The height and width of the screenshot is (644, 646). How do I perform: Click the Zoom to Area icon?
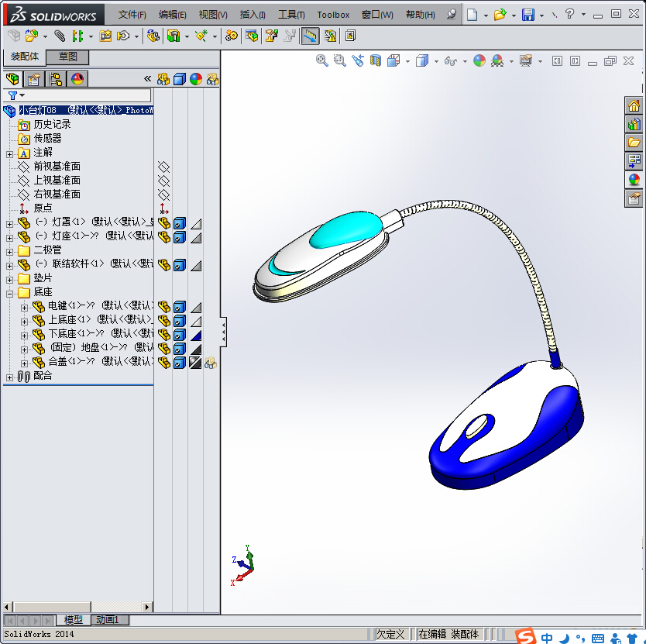[339, 61]
